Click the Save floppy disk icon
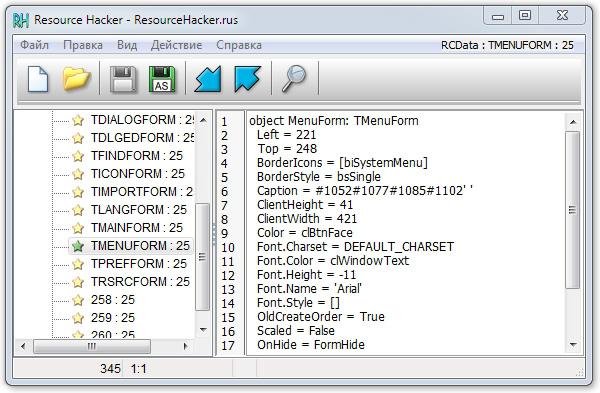Image resolution: width=600 pixels, height=393 pixels. tap(123, 79)
